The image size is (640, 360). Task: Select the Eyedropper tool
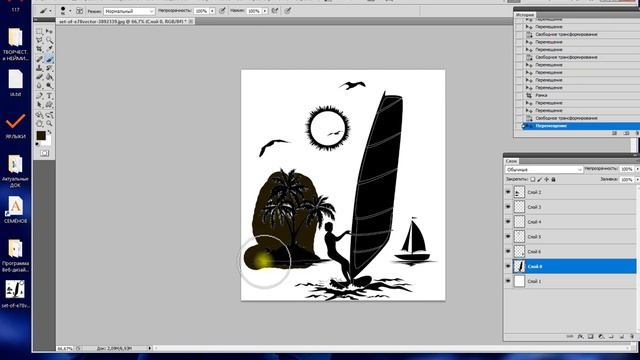tap(49, 49)
